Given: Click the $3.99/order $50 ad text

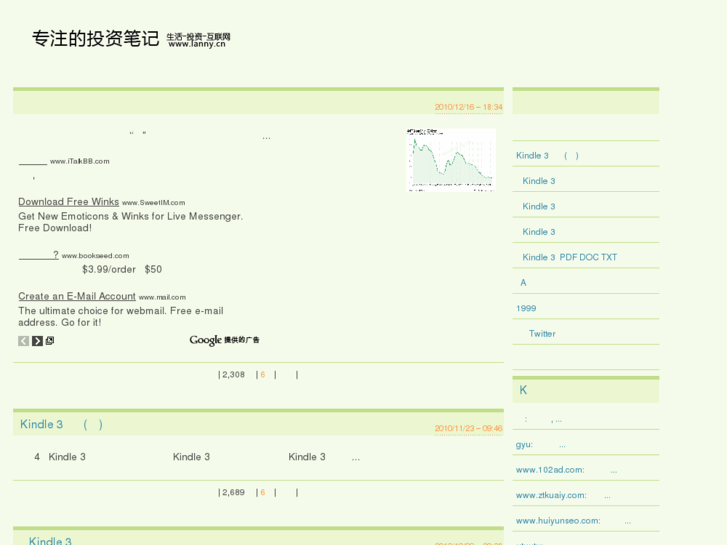Looking at the screenshot, I should [122, 269].
